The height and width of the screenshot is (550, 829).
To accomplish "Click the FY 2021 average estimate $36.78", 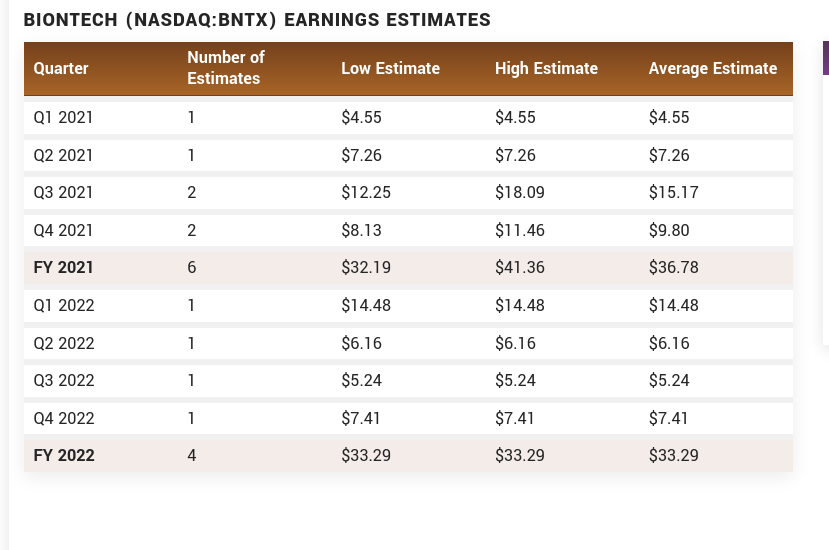I will pos(673,268).
